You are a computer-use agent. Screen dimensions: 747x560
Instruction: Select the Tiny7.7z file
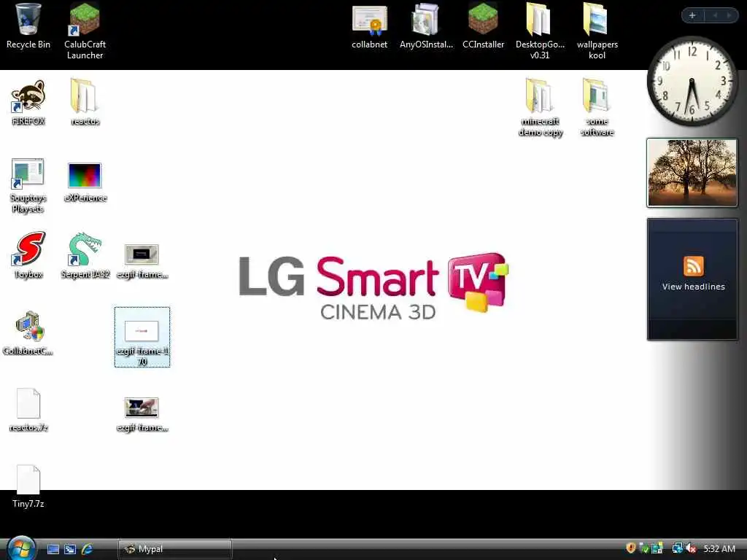(28, 486)
